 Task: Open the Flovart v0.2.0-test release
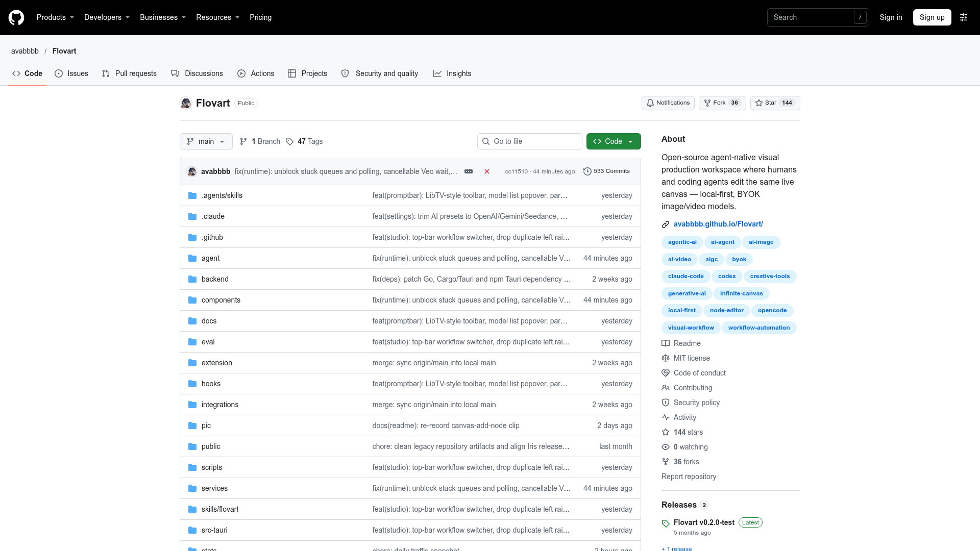(704, 522)
